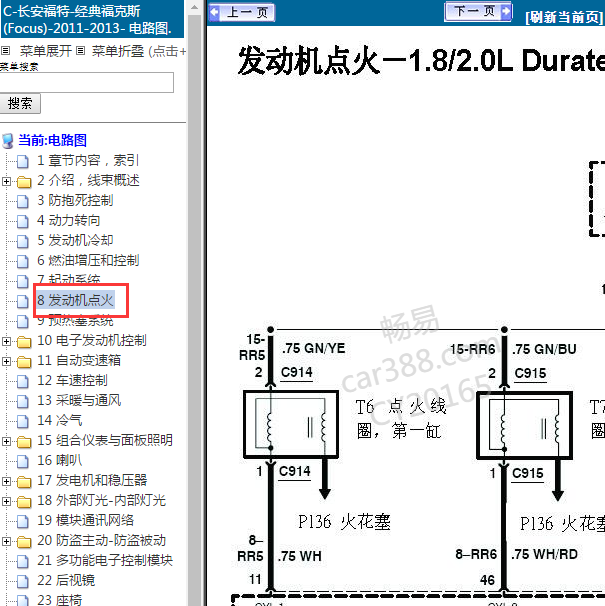Open 14 冷气 page

click(x=59, y=420)
